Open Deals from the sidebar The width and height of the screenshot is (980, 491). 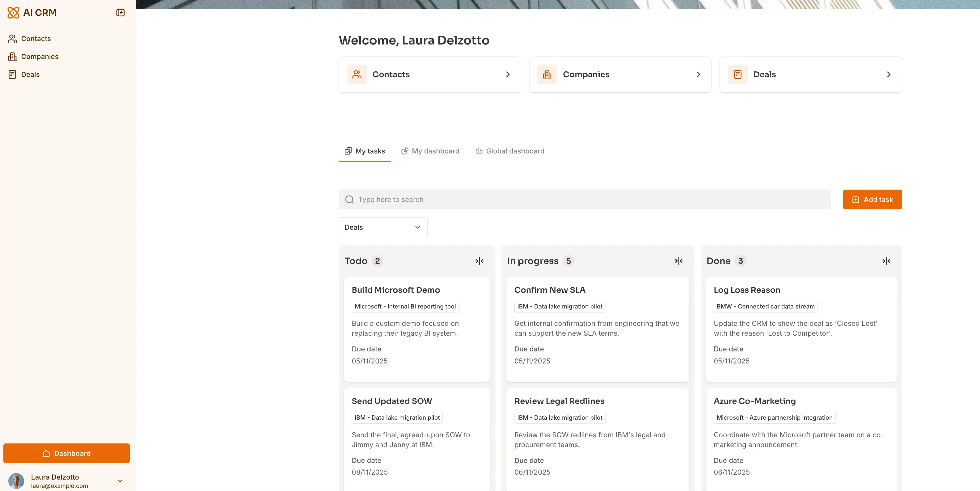pos(30,74)
